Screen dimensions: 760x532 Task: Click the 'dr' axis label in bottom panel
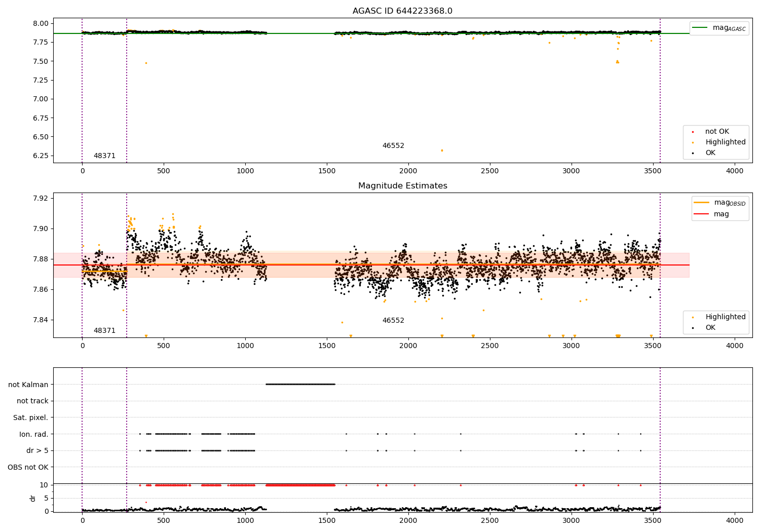pyautogui.click(x=33, y=498)
